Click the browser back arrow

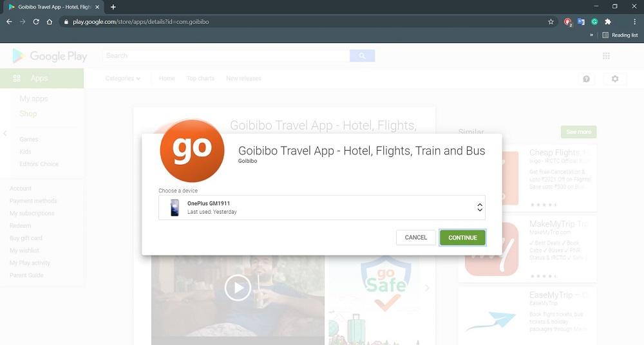[9, 22]
